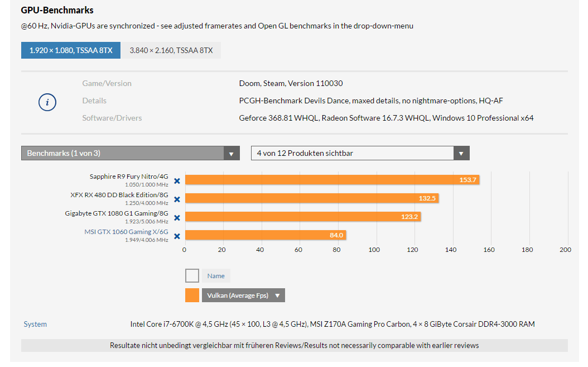
Task: Click the System link
Action: click(x=35, y=324)
